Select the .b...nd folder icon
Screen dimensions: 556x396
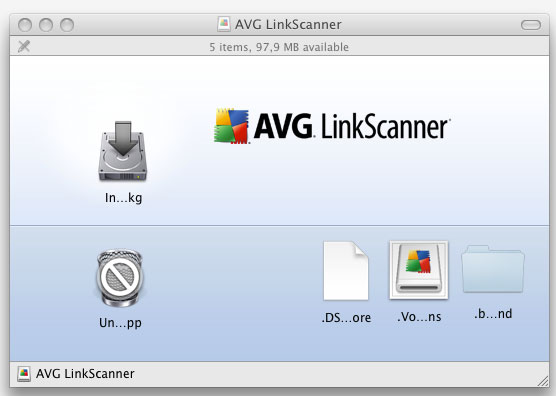pyautogui.click(x=493, y=269)
